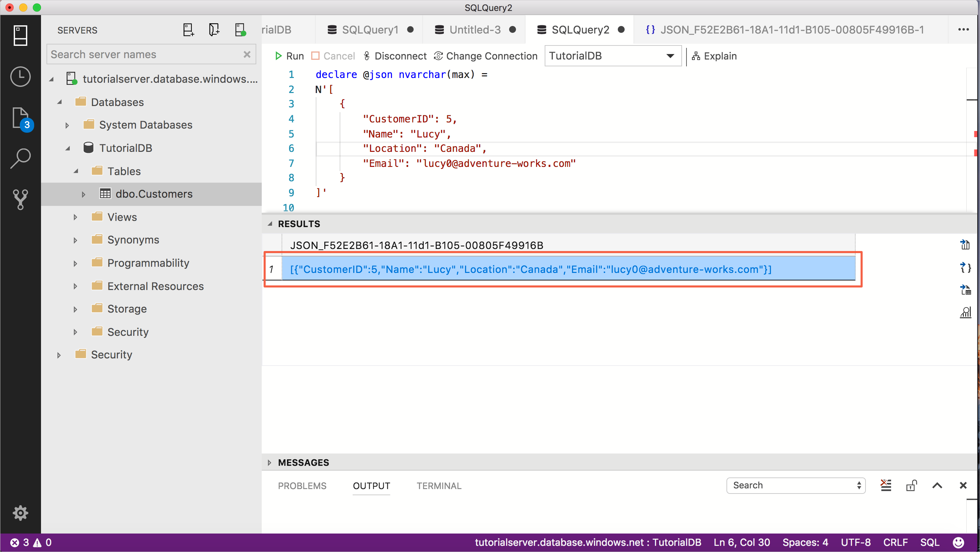
Task: Toggle the MESSAGES panel open
Action: point(269,462)
